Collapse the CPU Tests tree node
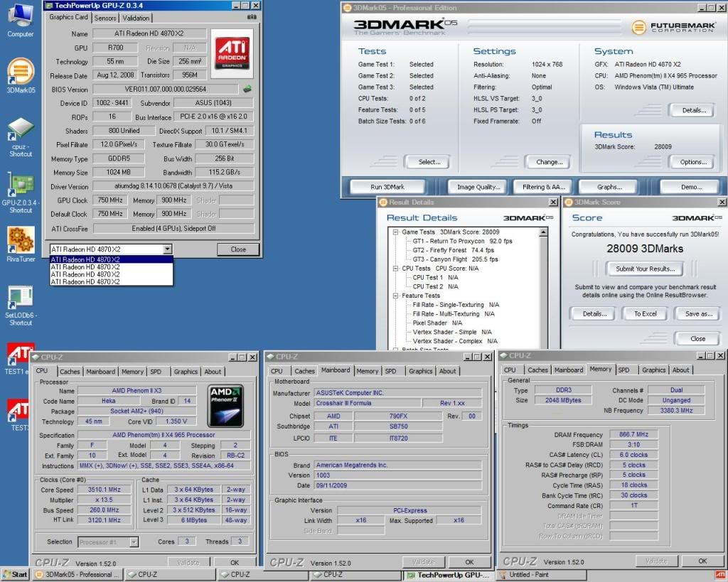This screenshot has width=728, height=582. tap(395, 268)
